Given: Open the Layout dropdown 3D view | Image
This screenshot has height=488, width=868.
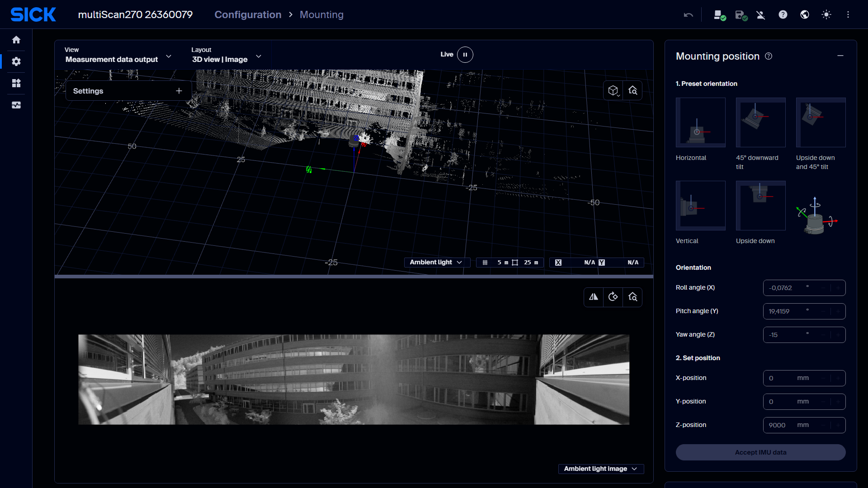Looking at the screenshot, I should 226,55.
